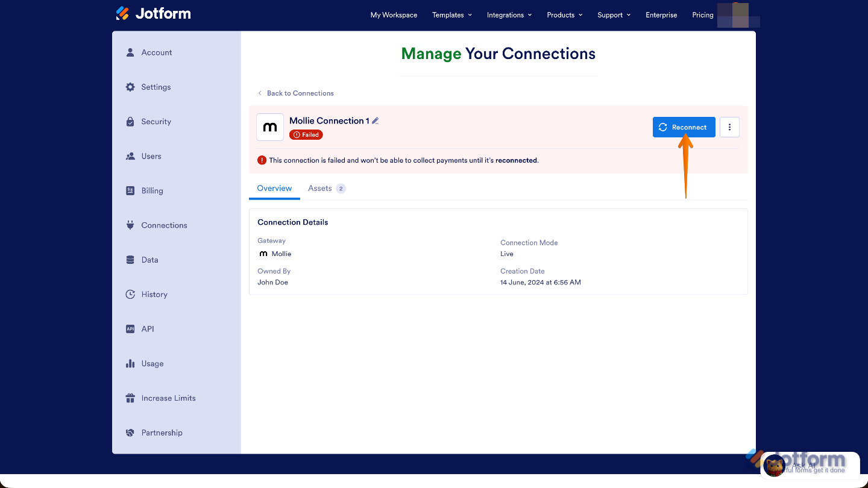Screen dimensions: 868x488
Task: Open the Data database icon
Action: tap(130, 260)
